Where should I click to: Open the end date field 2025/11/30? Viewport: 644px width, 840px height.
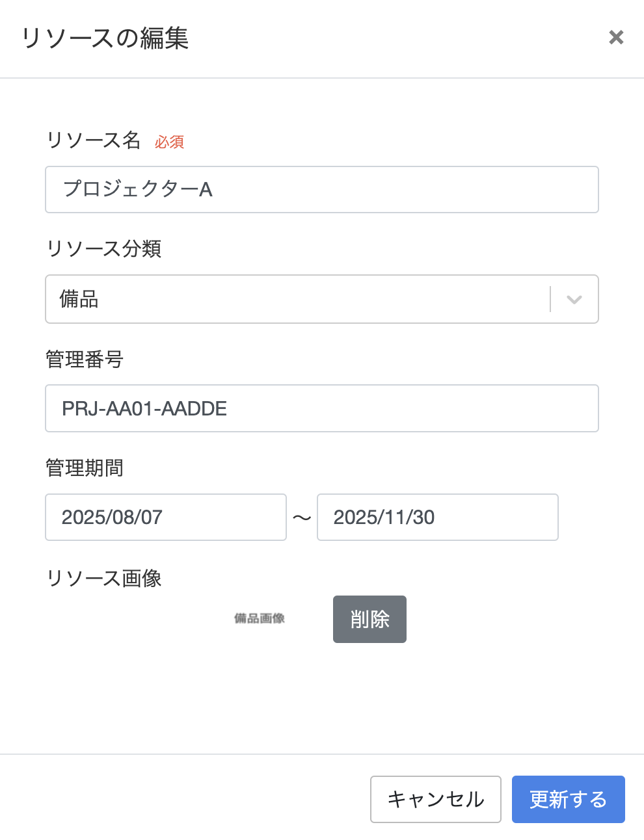[x=438, y=517]
